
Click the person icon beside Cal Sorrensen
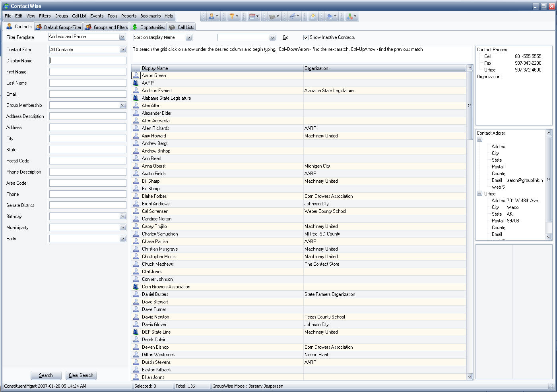click(x=136, y=211)
